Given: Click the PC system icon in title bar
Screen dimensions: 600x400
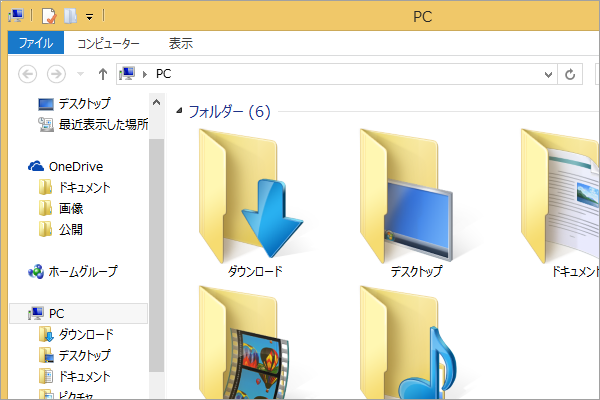Looking at the screenshot, I should [x=16, y=15].
